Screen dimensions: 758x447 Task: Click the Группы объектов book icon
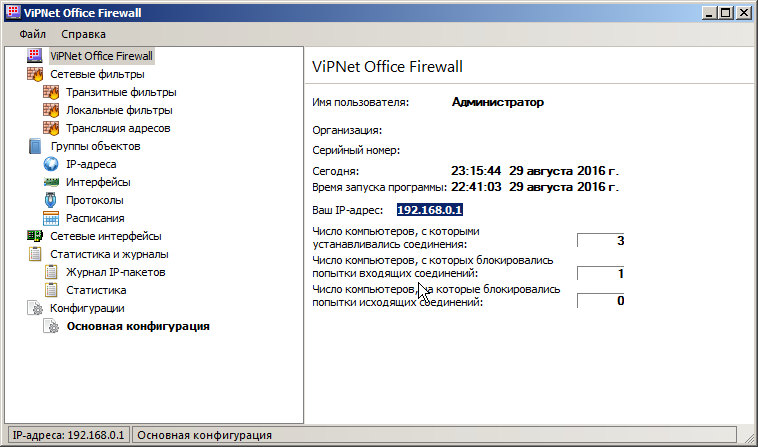tap(35, 146)
